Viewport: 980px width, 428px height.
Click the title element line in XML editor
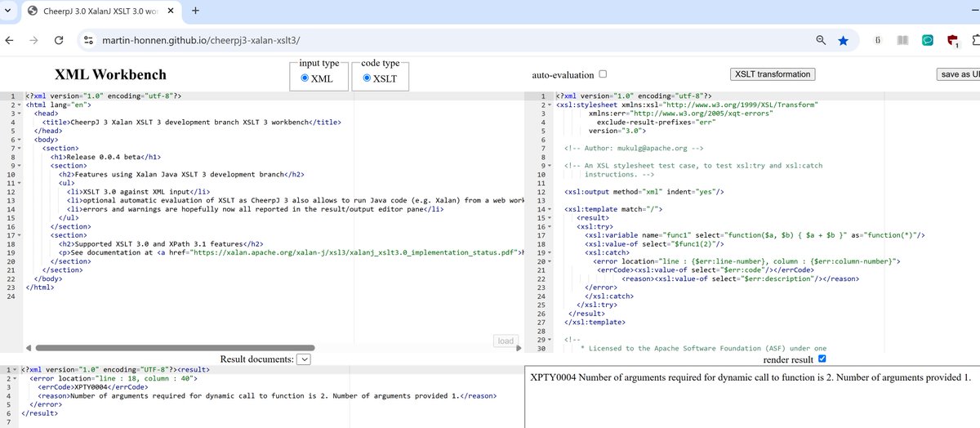[x=191, y=122]
